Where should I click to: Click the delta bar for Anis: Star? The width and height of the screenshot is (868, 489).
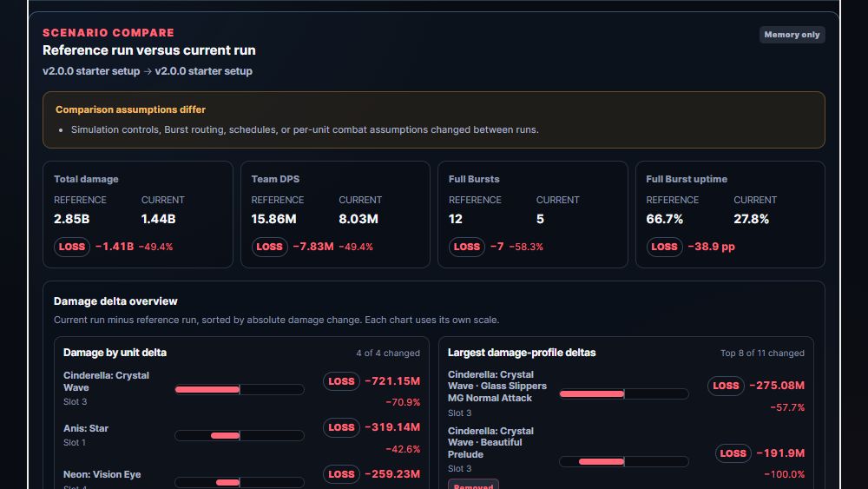(x=240, y=435)
